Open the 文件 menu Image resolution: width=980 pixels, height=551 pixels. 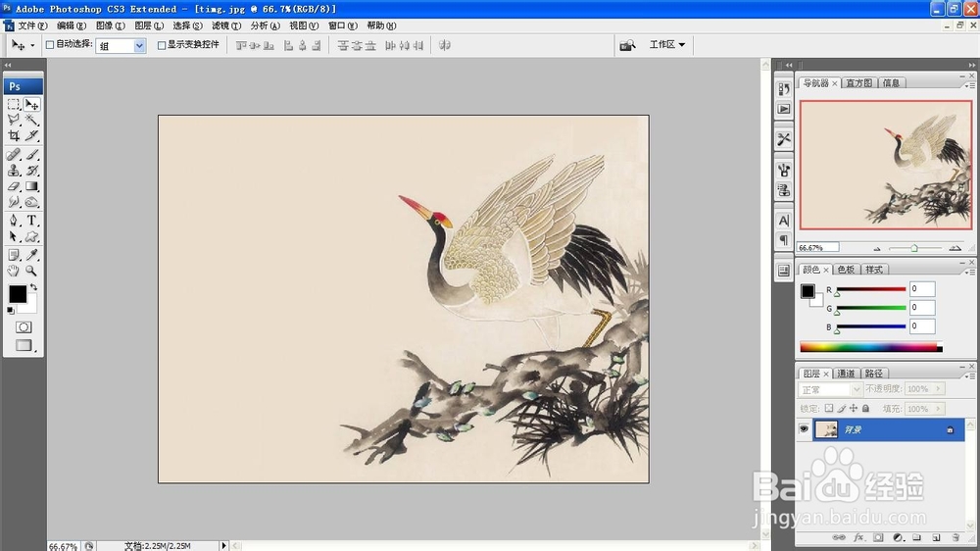(x=32, y=25)
